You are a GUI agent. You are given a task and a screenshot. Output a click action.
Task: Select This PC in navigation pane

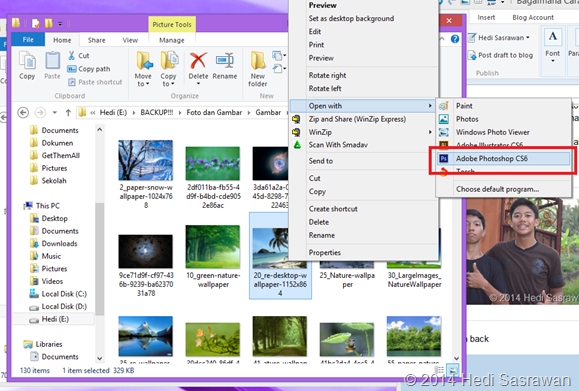point(48,206)
